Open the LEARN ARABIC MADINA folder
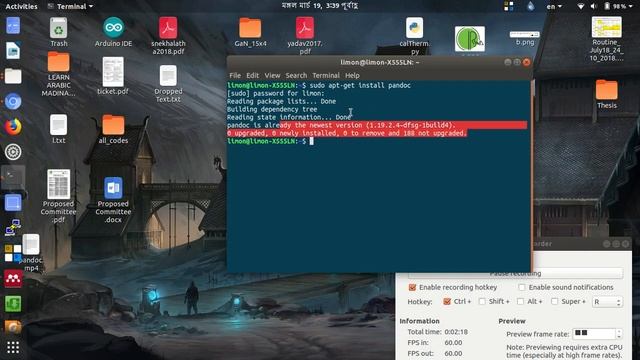The height and width of the screenshot is (360, 640). coord(58,74)
